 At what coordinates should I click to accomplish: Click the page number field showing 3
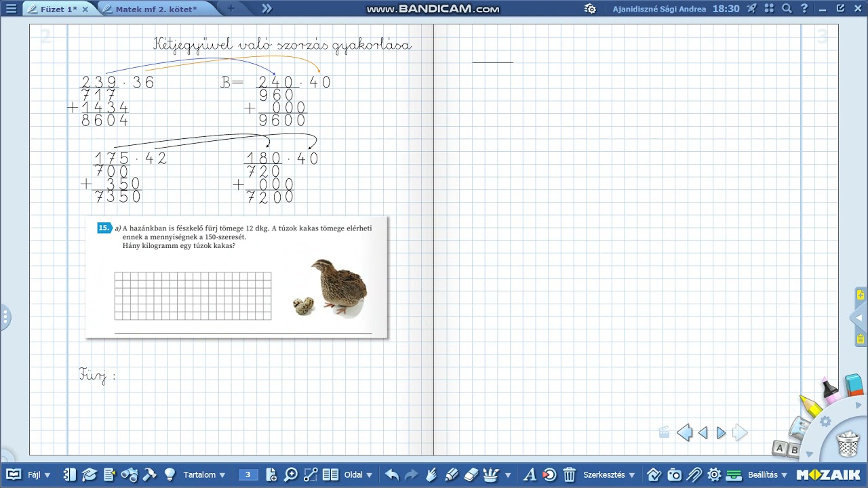pyautogui.click(x=248, y=475)
